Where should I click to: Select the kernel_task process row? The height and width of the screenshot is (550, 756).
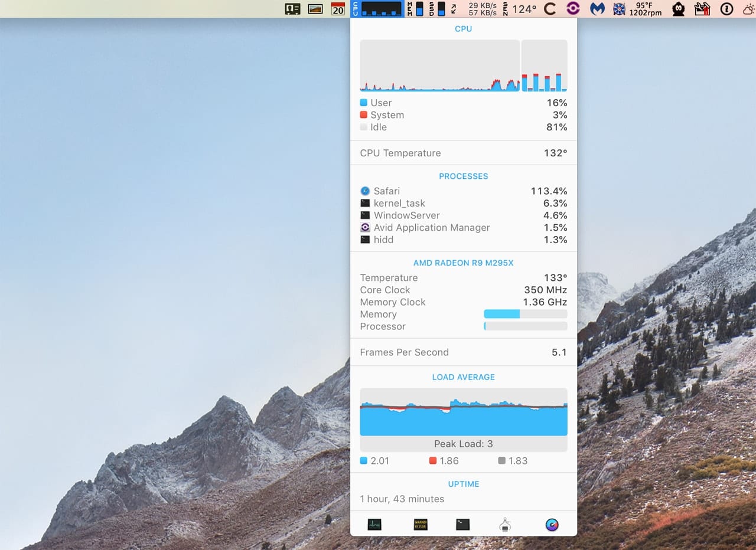coord(463,204)
